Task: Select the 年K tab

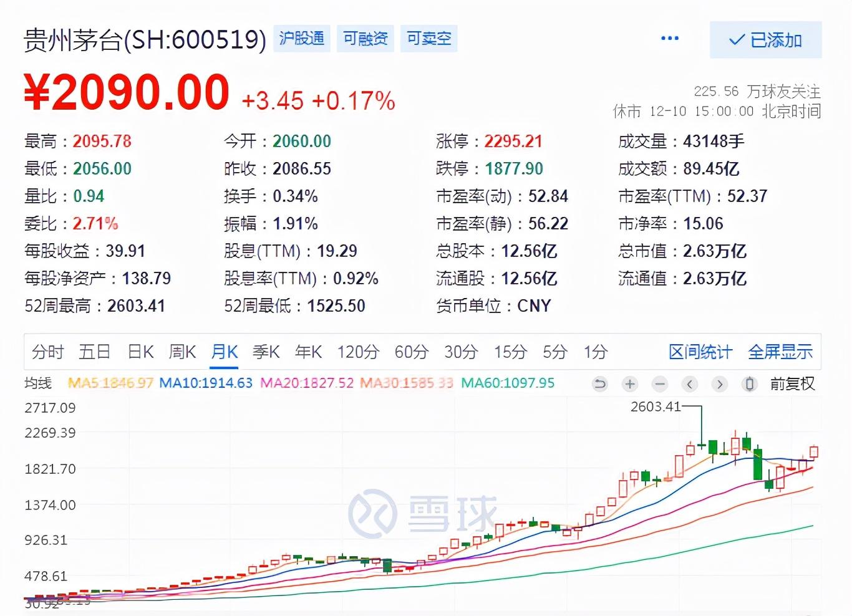Action: [x=309, y=352]
